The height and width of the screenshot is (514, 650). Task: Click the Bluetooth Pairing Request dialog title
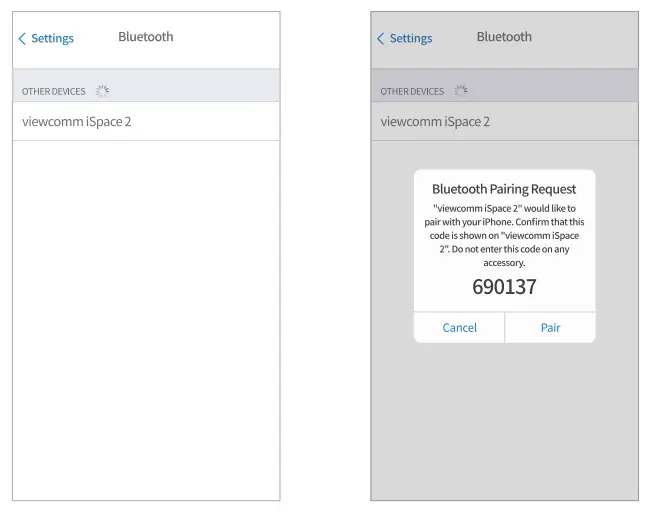click(504, 189)
